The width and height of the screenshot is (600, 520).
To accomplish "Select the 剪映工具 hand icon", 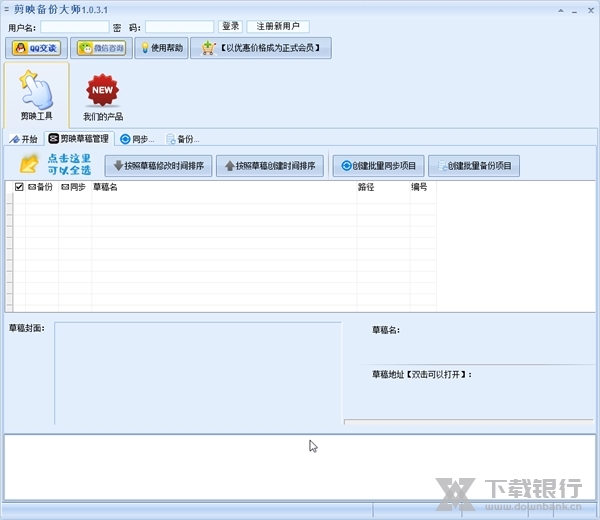I will [x=37, y=95].
